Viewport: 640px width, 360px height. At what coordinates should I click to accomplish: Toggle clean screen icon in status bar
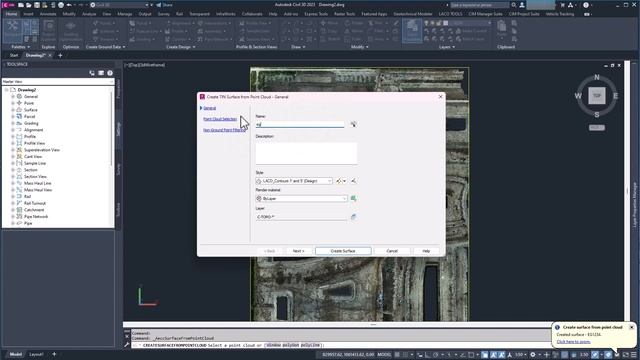tap(625, 355)
